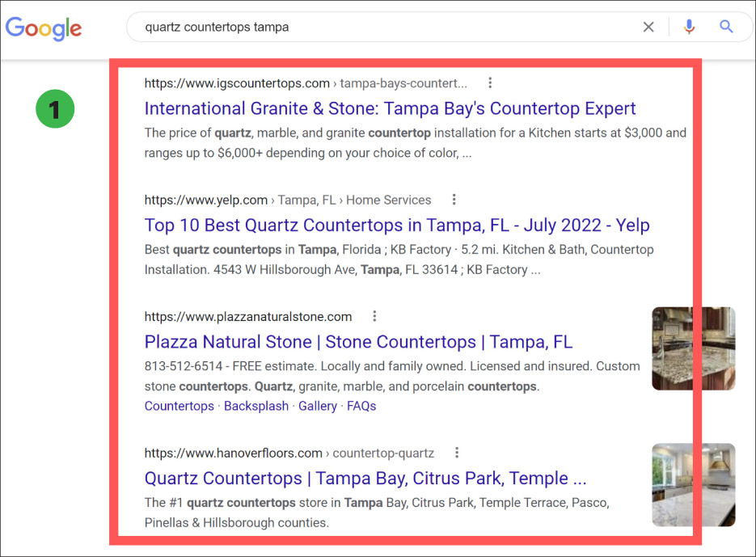The image size is (756, 557).
Task: Click the yelp.com Tampa, FL Home Services breadcrumb
Action: 288,200
